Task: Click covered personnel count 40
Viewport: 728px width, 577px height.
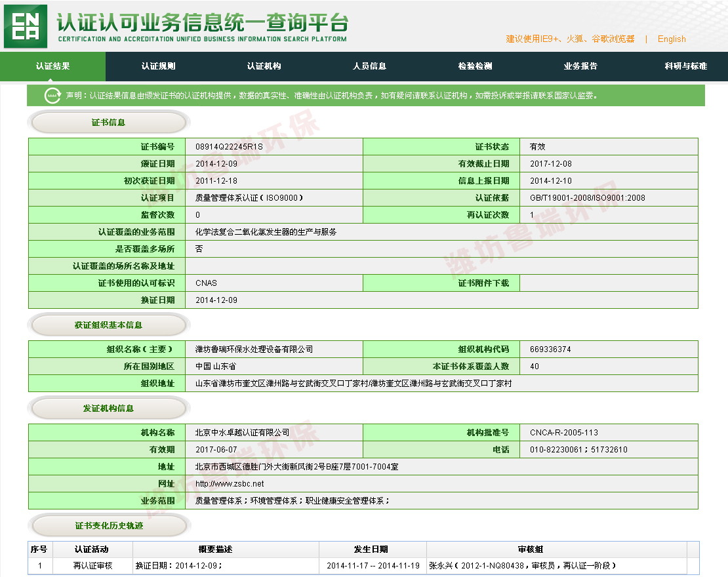Action: pos(535,367)
